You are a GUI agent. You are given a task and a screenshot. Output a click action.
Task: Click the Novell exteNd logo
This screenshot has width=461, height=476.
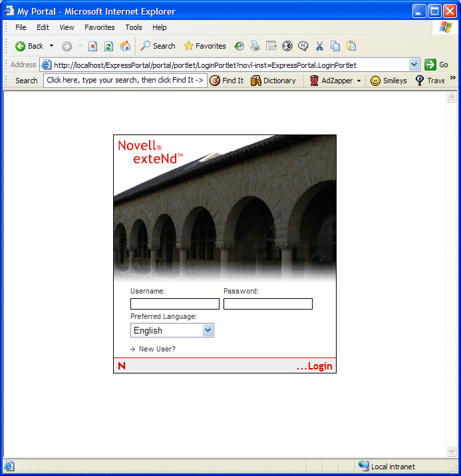(x=150, y=152)
